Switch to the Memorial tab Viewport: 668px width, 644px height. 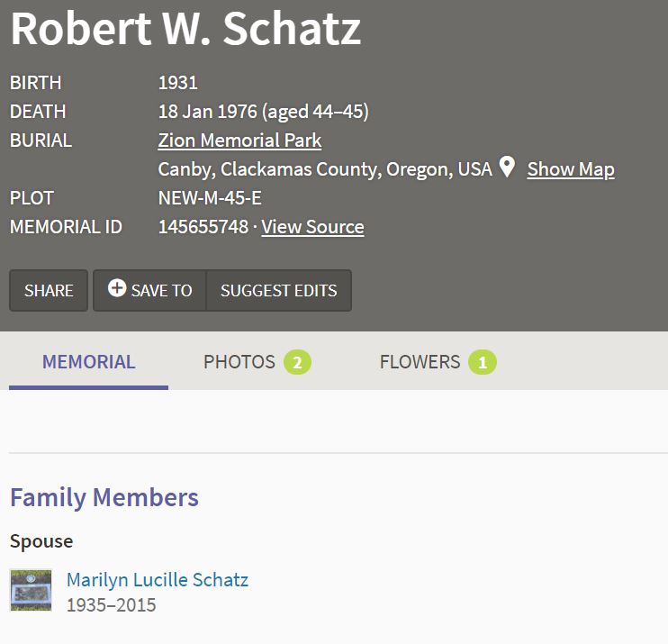(x=88, y=362)
